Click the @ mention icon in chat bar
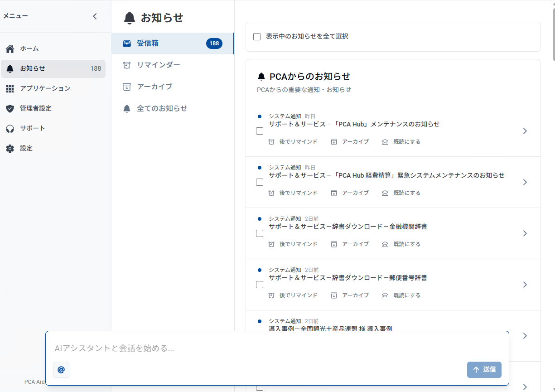The width and height of the screenshot is (555, 392). coord(61,370)
